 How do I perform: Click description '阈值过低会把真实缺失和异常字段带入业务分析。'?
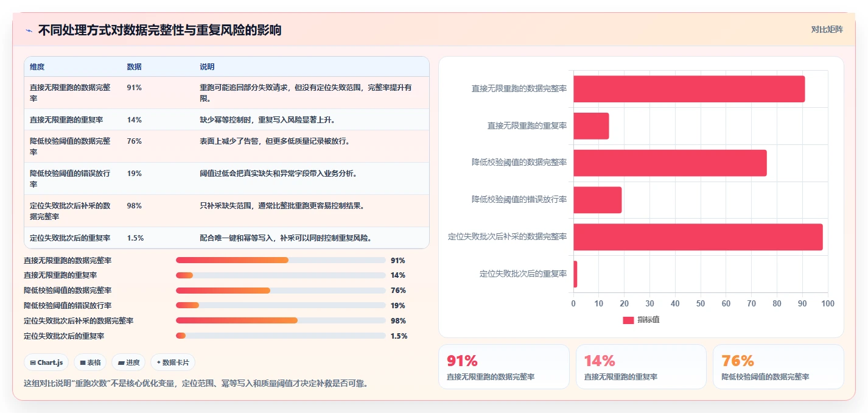pos(278,174)
